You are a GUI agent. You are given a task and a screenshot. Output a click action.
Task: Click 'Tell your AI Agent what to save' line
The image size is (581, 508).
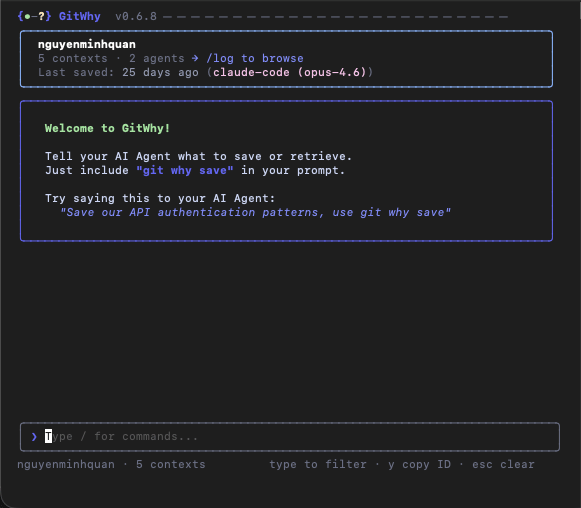click(x=198, y=156)
